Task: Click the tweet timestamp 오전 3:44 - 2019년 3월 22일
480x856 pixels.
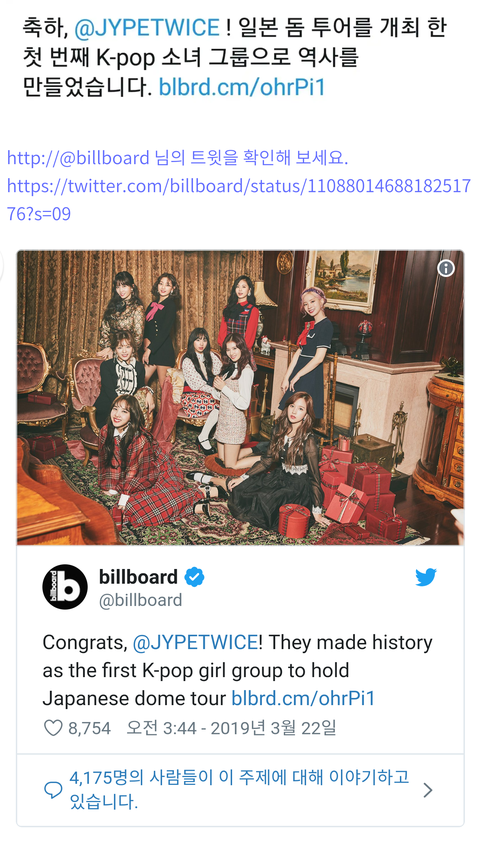Action: click(231, 728)
